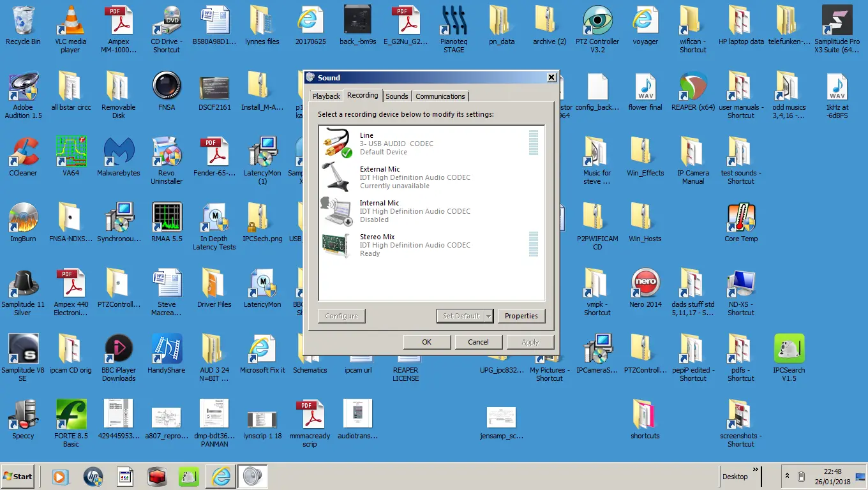This screenshot has width=868, height=490.
Task: Expand the Set Default dropdown arrow
Action: [x=489, y=316]
